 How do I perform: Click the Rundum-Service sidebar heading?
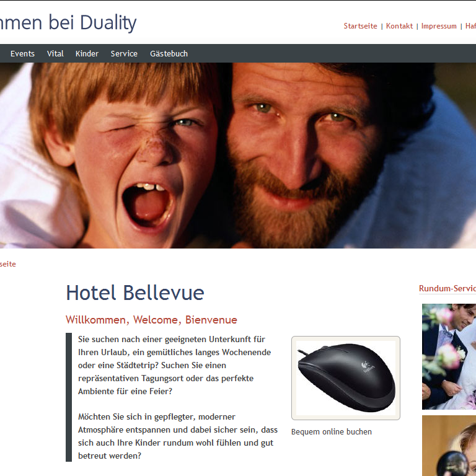[447, 288]
